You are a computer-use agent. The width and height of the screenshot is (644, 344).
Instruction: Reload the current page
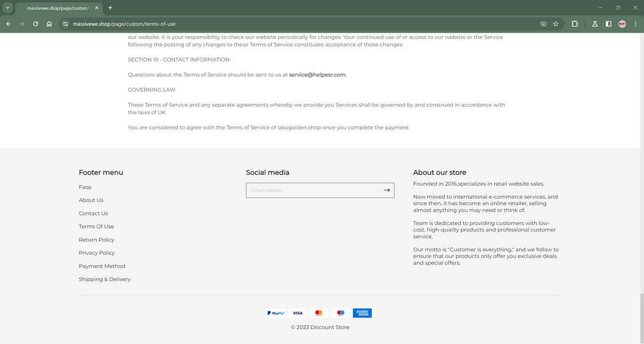tap(35, 24)
